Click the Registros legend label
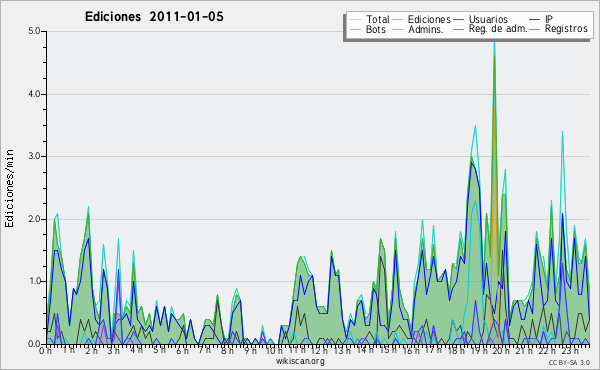 tap(566, 29)
